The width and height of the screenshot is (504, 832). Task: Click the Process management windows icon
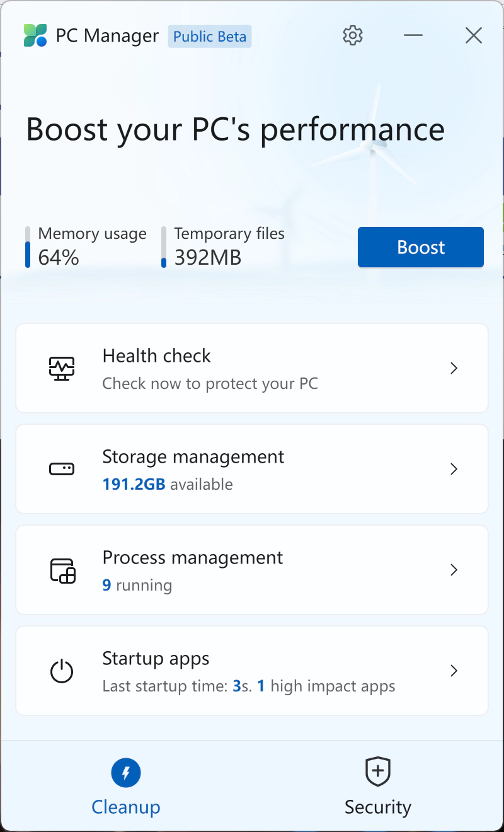tap(62, 570)
